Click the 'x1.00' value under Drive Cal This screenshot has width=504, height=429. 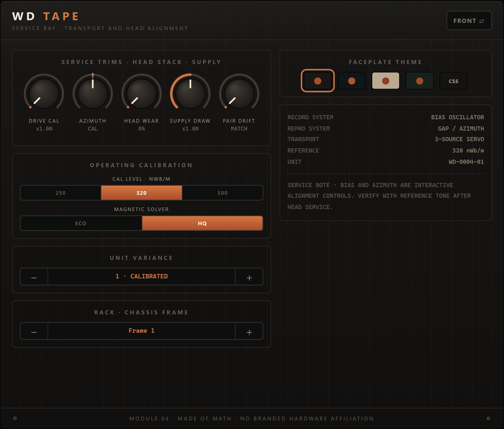pos(44,129)
